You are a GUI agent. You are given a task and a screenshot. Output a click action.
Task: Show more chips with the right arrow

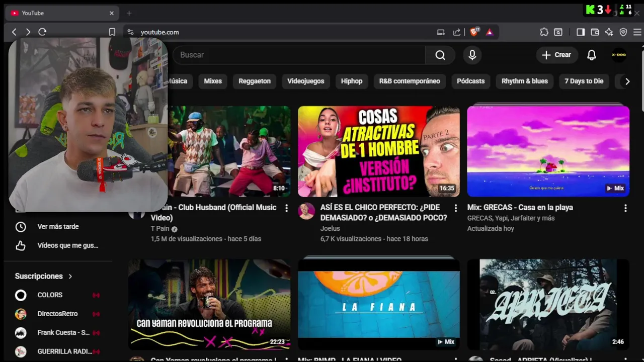coord(627,81)
